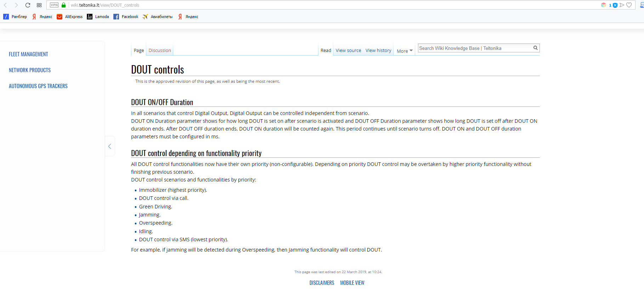Collapse the left sidebar with chevron

point(110,146)
